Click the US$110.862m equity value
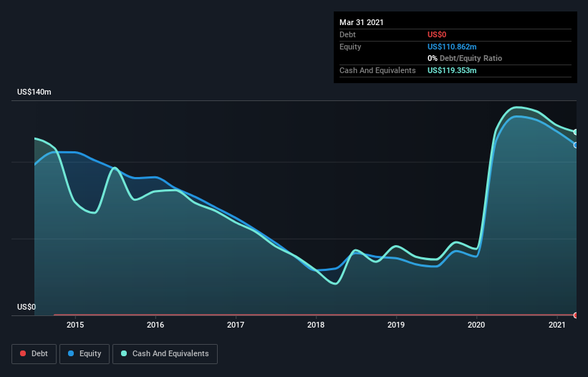Screen dimensions: 588x377 (x=452, y=47)
